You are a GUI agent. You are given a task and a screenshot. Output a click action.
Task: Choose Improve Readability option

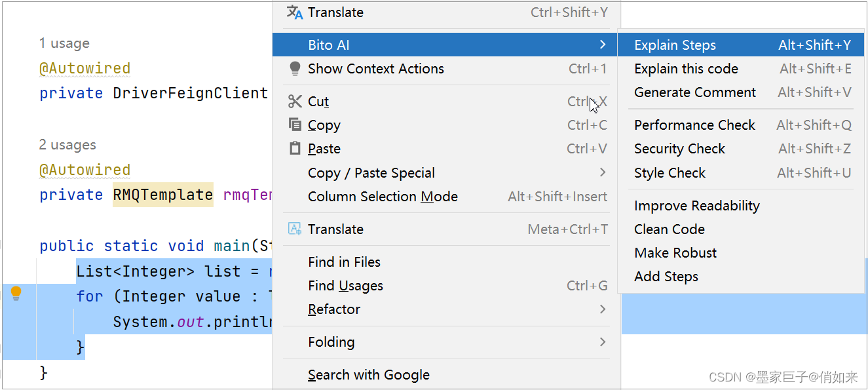coord(697,206)
